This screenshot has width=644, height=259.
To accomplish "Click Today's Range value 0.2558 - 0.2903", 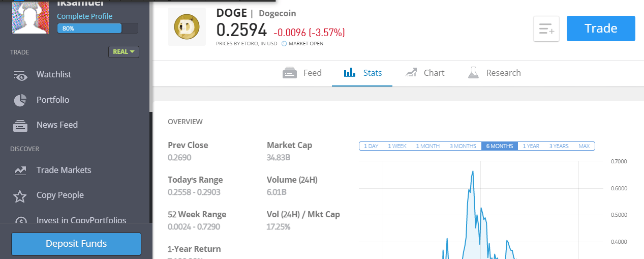I will (x=194, y=192).
